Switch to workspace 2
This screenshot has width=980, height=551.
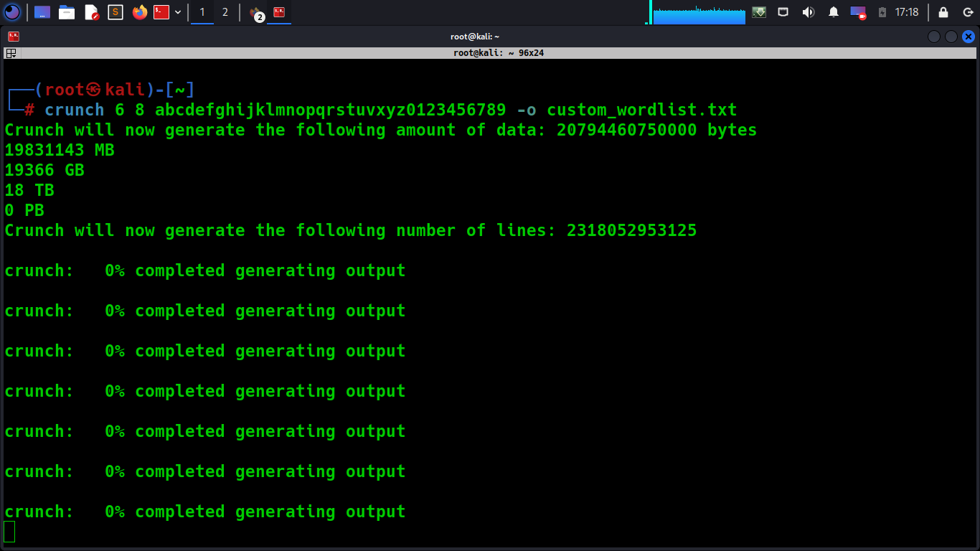[225, 12]
